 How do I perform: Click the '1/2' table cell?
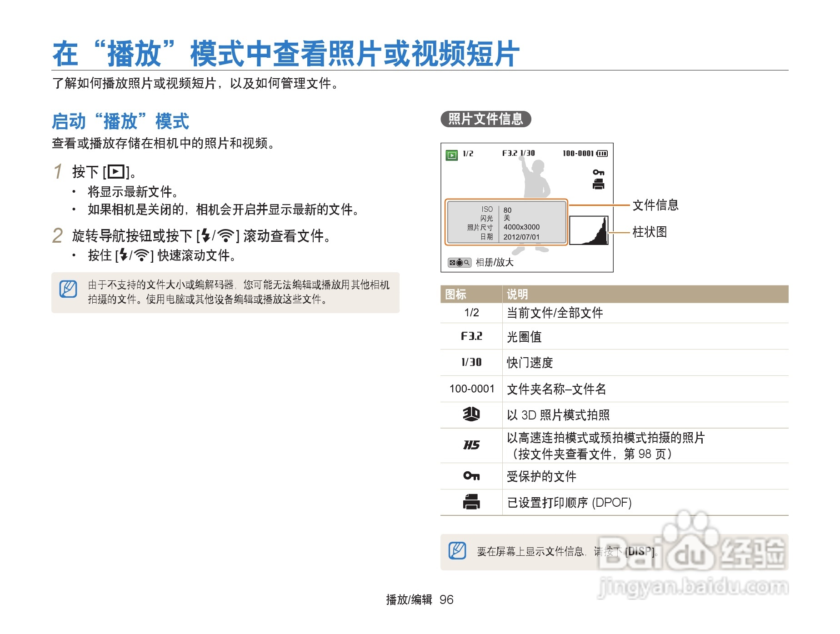tap(471, 312)
